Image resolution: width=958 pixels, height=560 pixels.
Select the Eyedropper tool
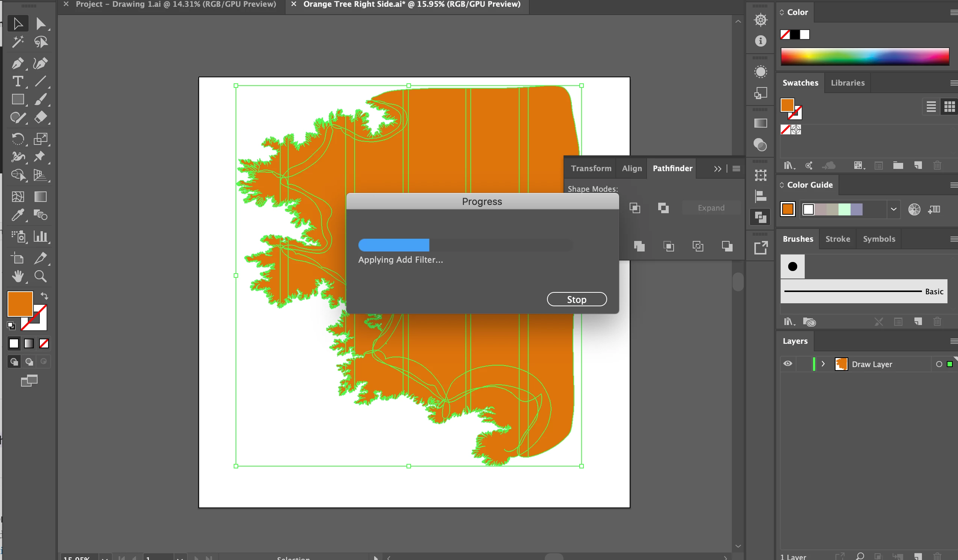(17, 215)
